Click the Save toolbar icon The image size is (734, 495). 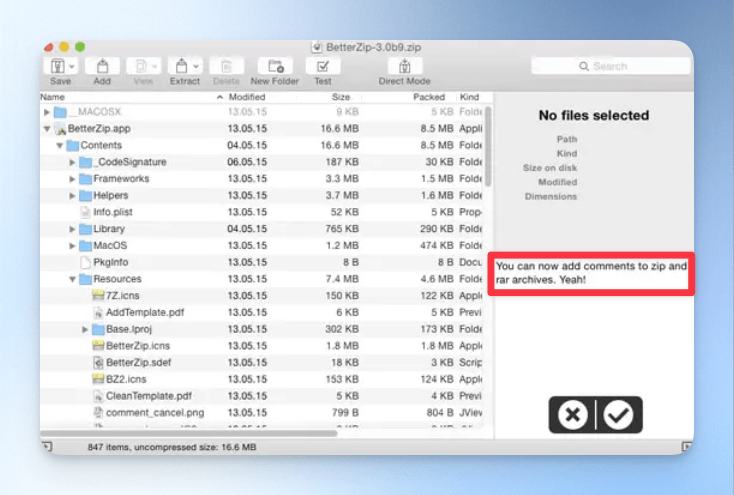57,66
